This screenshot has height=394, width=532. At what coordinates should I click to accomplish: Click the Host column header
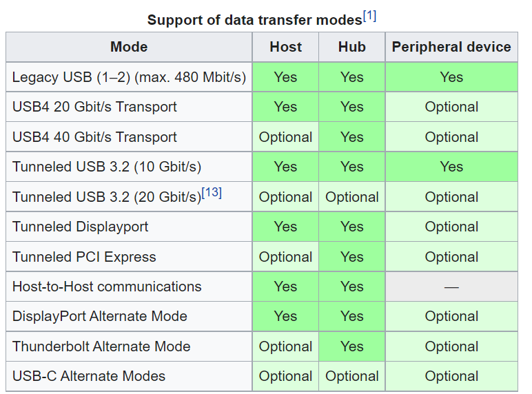[285, 47]
